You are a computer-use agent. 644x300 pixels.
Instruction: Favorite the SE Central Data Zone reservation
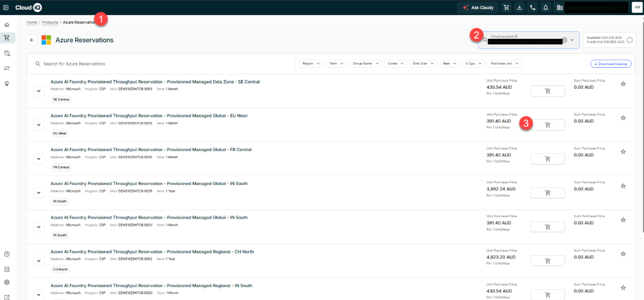click(x=623, y=84)
